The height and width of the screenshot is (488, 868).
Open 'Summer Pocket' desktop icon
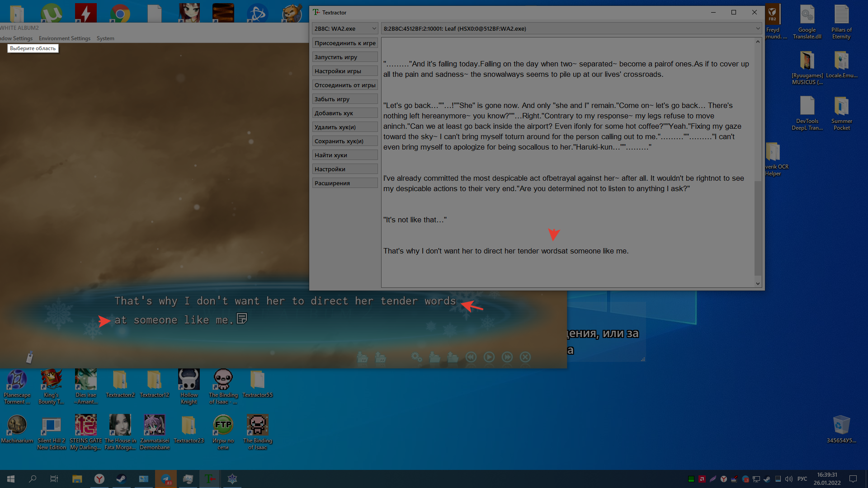point(841,113)
